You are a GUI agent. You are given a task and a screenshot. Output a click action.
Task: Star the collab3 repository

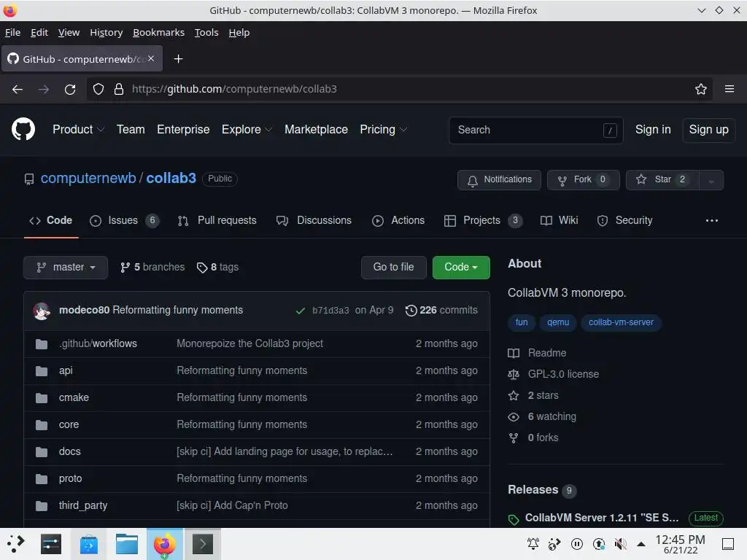(662, 180)
